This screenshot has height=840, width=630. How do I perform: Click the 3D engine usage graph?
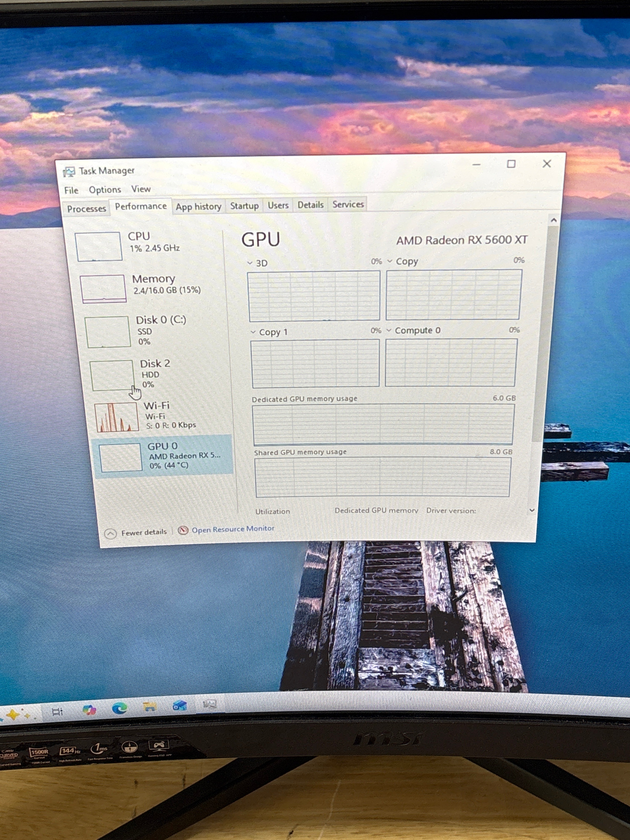coord(314,296)
